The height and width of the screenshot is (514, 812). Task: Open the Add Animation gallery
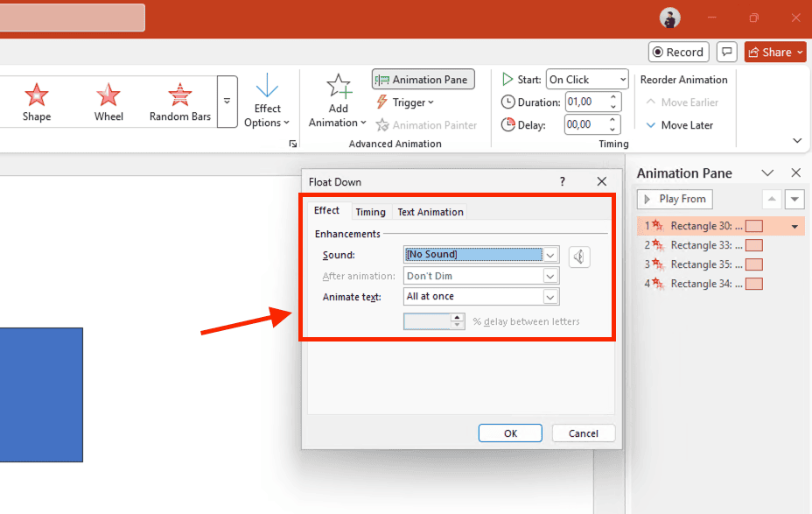coord(337,101)
